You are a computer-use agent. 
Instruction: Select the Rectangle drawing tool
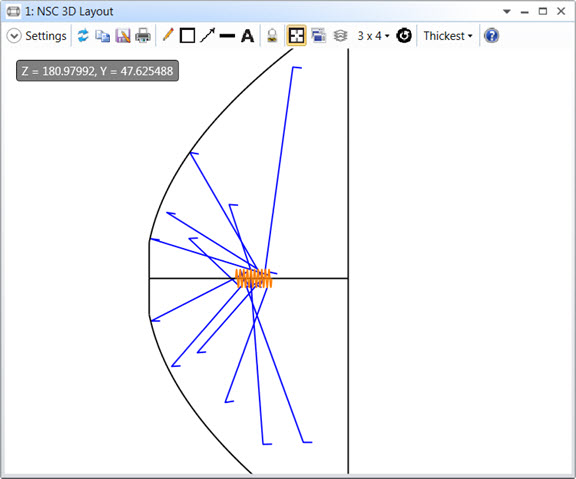(187, 36)
